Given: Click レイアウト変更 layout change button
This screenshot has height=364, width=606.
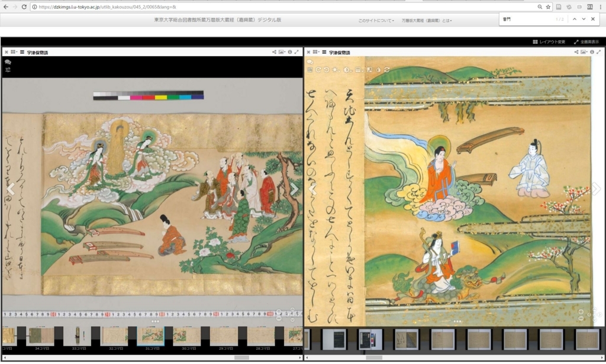Looking at the screenshot, I should tap(549, 42).
